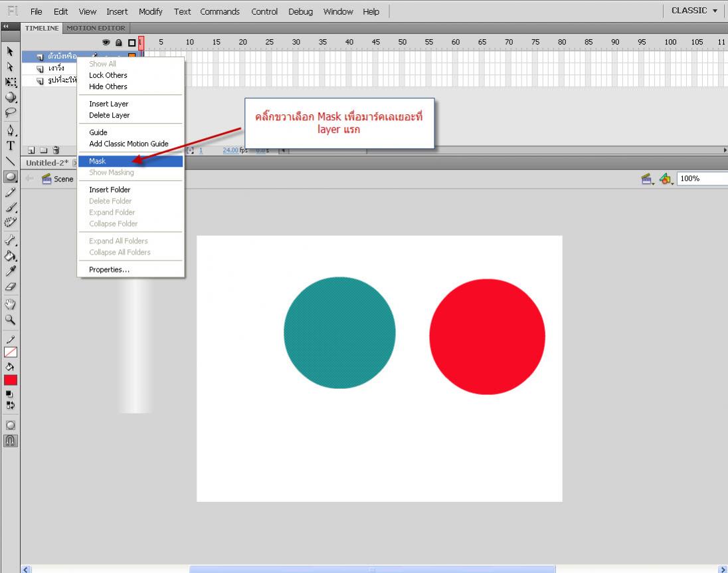The image size is (728, 573).
Task: Click Properties... in the context menu
Action: coord(109,270)
